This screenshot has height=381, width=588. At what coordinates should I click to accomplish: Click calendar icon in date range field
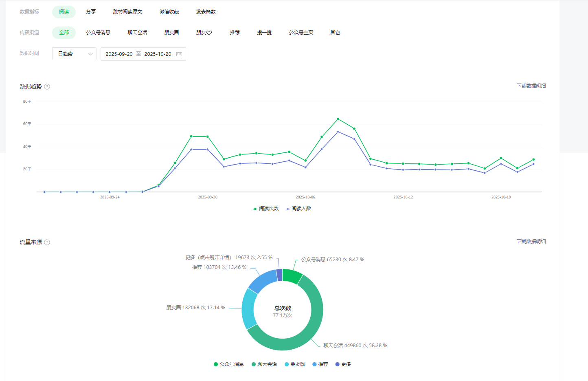pos(179,54)
